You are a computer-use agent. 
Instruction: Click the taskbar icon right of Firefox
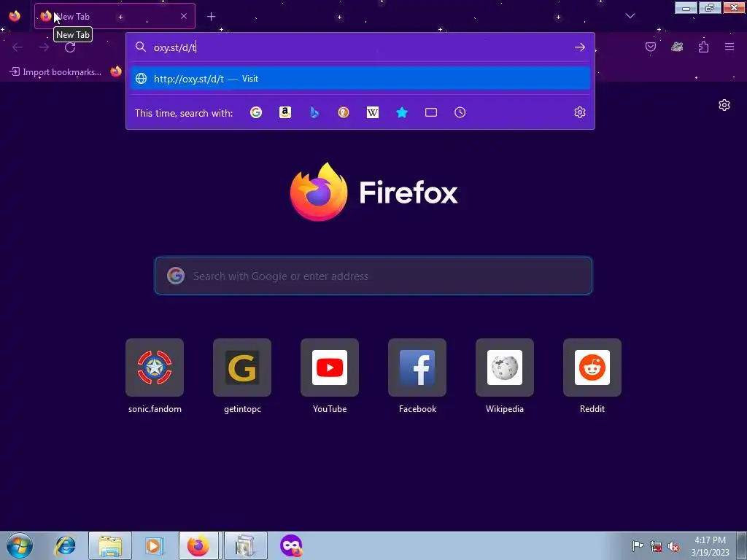(245, 545)
